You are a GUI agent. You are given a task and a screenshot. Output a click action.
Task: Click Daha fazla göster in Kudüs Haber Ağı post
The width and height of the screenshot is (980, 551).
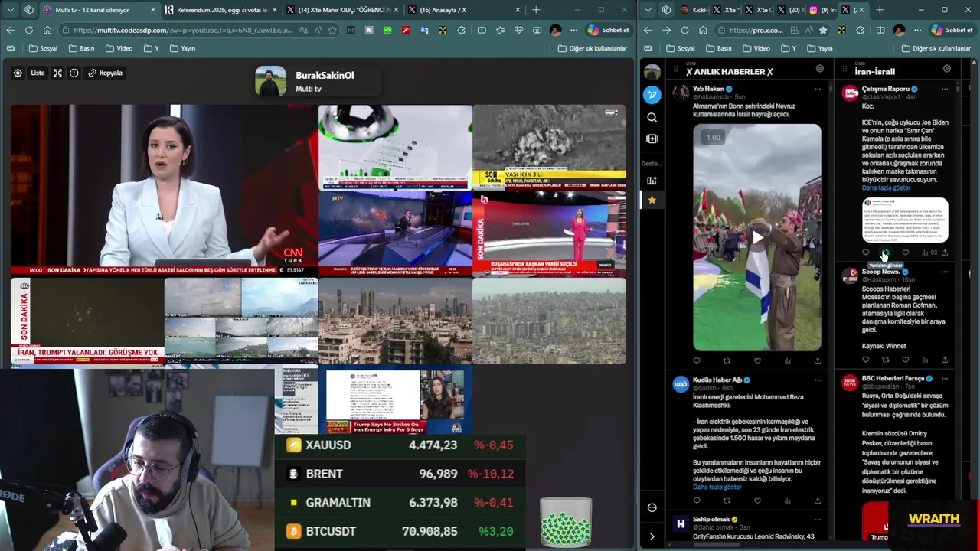pos(717,487)
